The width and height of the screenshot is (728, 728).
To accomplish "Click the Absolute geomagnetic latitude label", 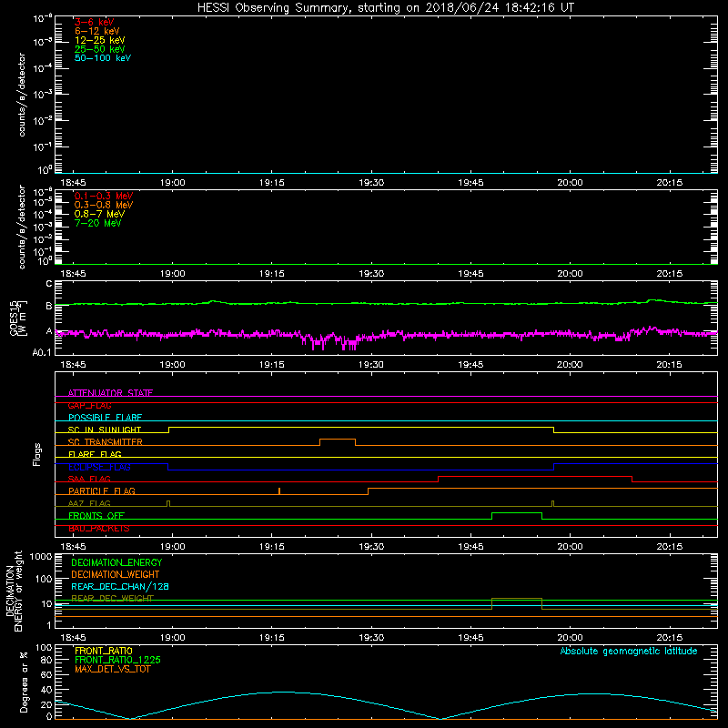I will (629, 651).
